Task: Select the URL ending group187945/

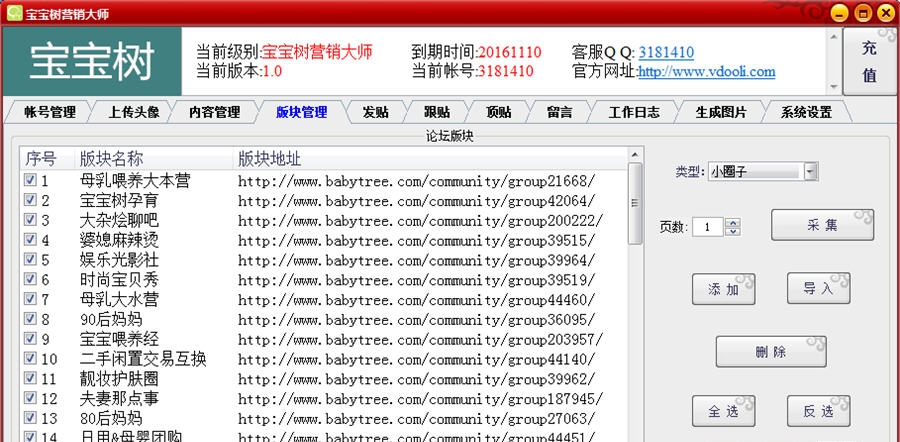Action: pos(420,399)
